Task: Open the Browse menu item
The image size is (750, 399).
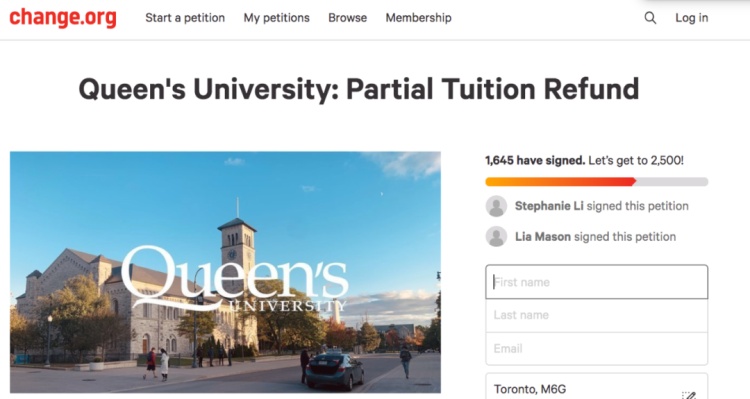Action: [x=348, y=18]
